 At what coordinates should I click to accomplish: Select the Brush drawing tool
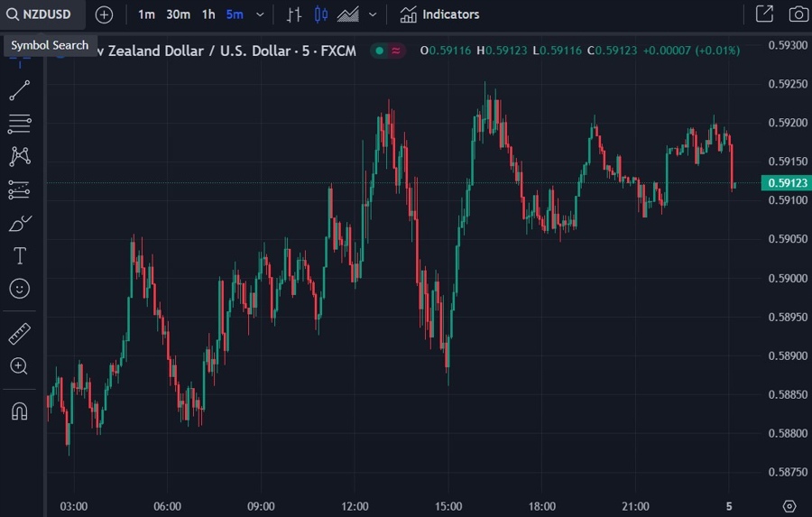(x=20, y=223)
